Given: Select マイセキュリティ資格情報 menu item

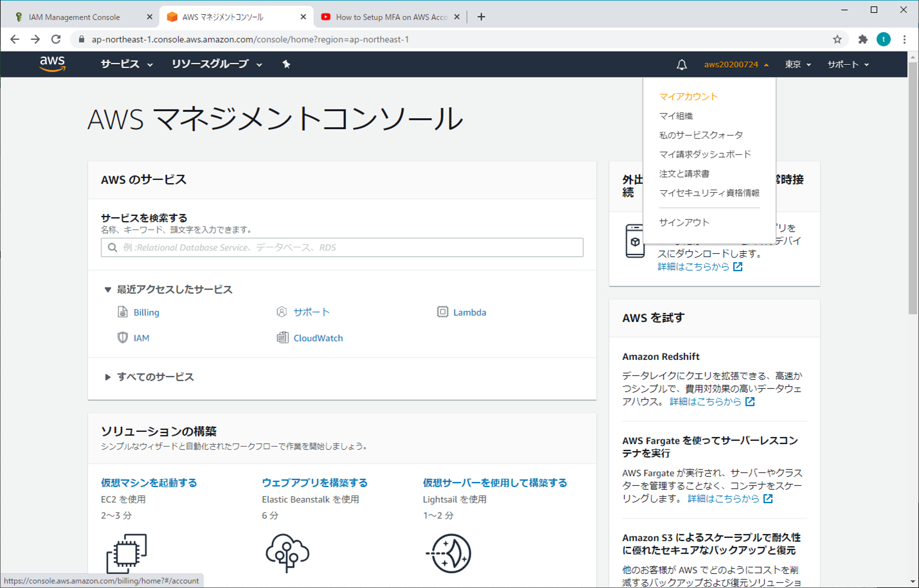Looking at the screenshot, I should pos(709,193).
